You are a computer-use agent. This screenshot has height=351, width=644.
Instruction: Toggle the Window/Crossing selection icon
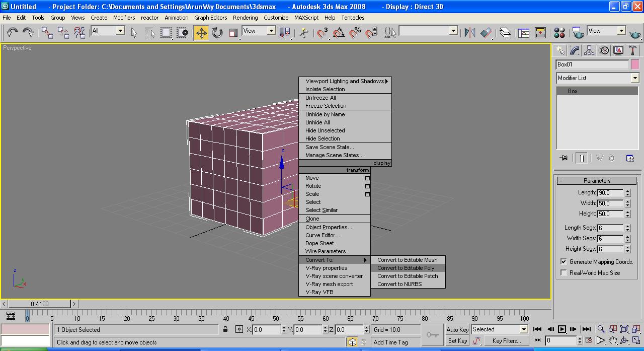coord(182,33)
